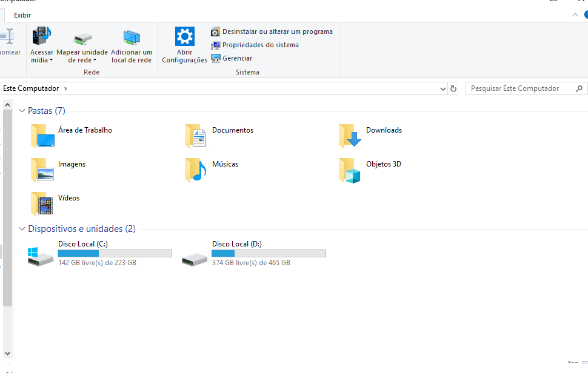Click Adicionar um local de rede icon
This screenshot has height=373, width=588.
pyautogui.click(x=132, y=38)
